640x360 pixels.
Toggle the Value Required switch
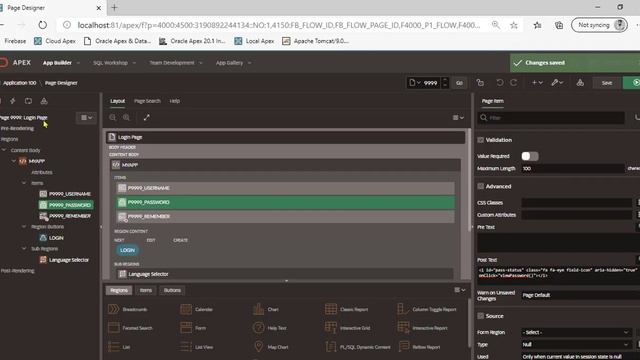530,156
